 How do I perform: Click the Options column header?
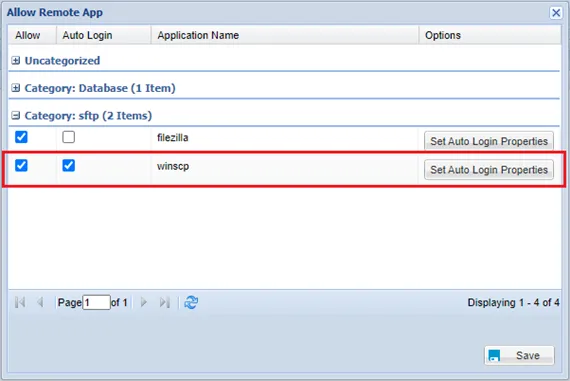click(x=490, y=35)
